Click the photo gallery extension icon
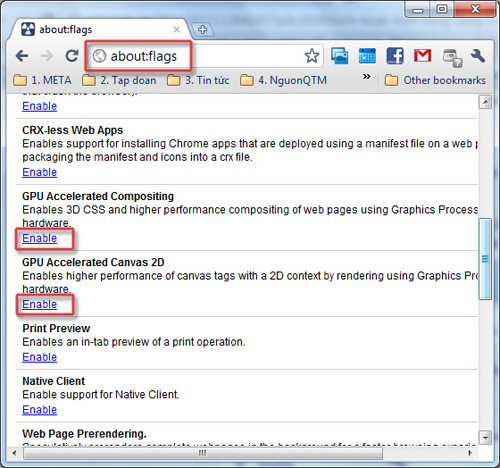The height and width of the screenshot is (468, 500). 340,56
